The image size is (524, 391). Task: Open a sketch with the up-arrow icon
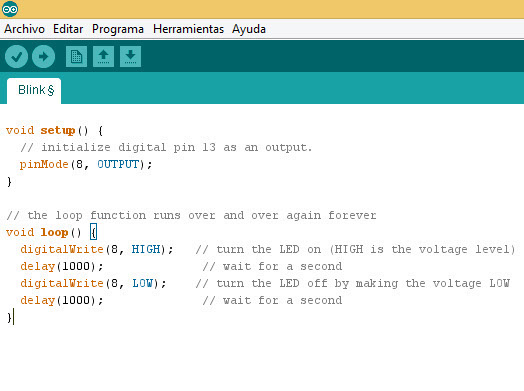tap(104, 56)
